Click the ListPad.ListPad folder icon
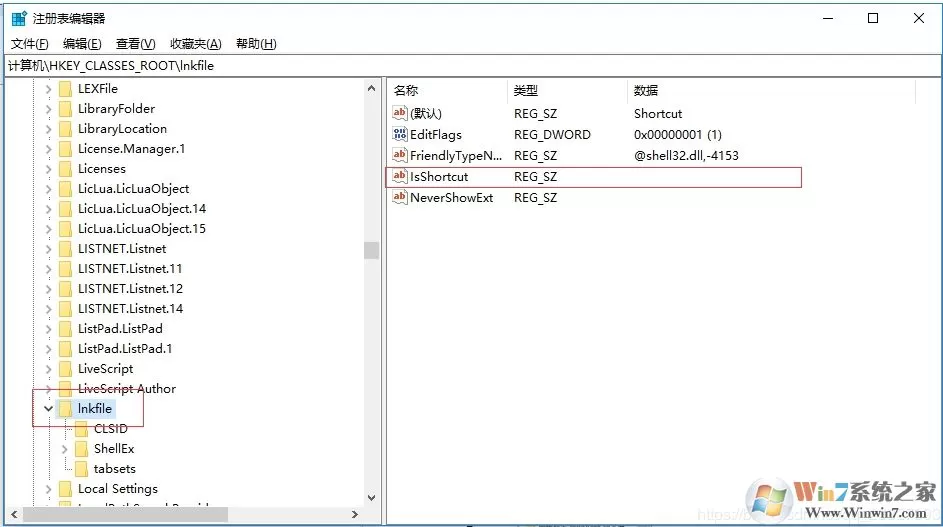This screenshot has width=943, height=527. [66, 329]
